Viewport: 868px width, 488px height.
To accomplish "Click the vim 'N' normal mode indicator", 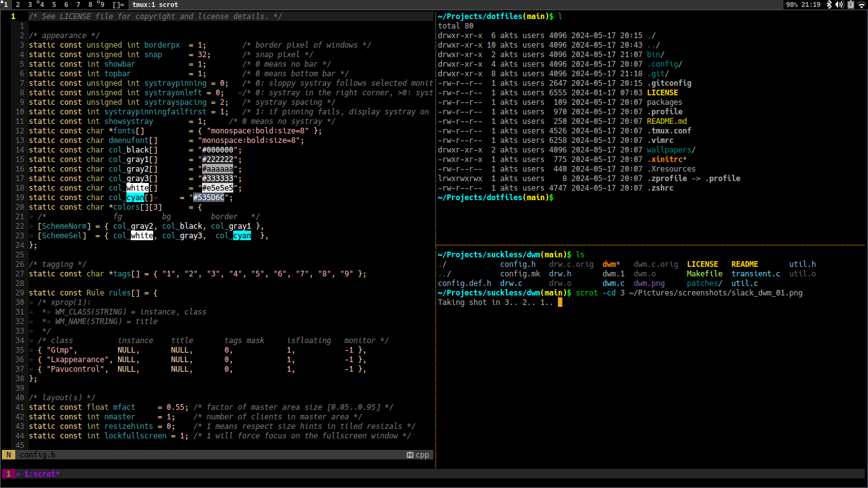I will 8,455.
